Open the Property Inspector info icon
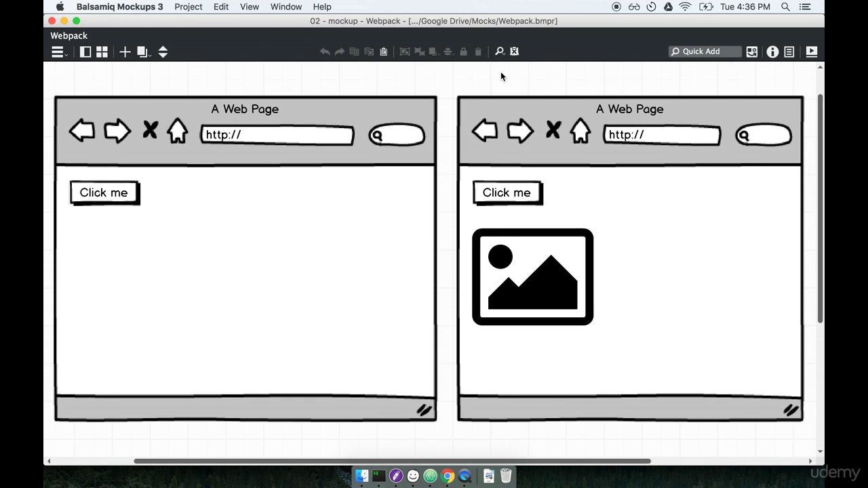This screenshot has width=868, height=488. pyautogui.click(x=772, y=52)
